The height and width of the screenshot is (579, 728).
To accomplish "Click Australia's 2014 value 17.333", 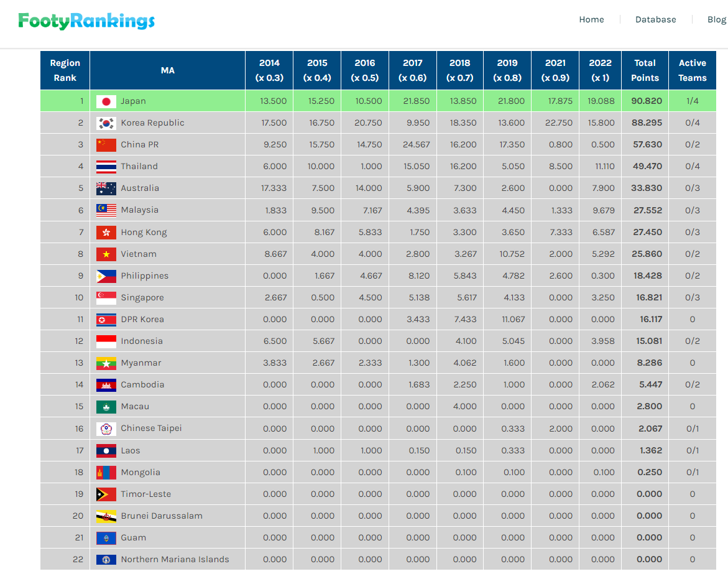I will [274, 188].
